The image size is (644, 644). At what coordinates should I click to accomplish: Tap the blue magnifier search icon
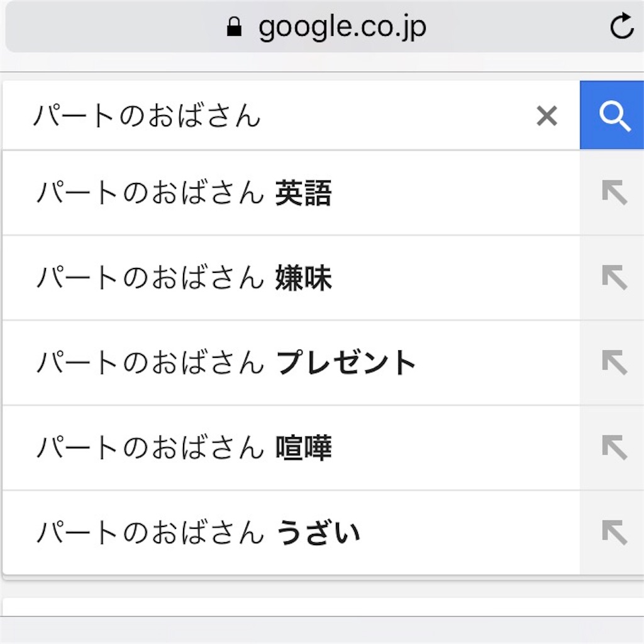click(613, 115)
